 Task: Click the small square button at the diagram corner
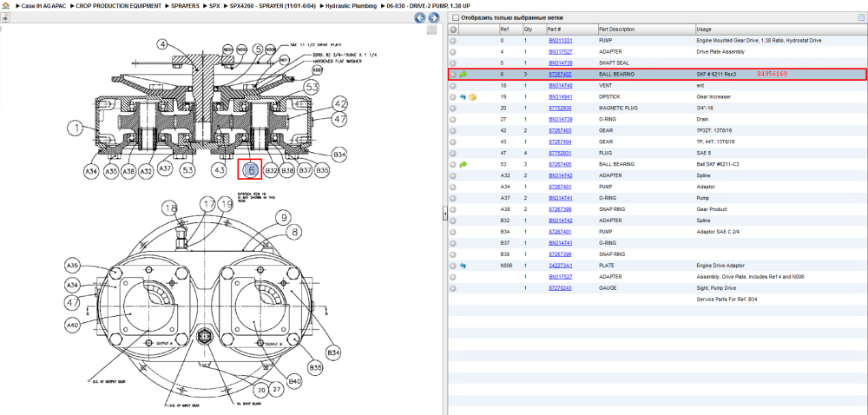(x=432, y=30)
